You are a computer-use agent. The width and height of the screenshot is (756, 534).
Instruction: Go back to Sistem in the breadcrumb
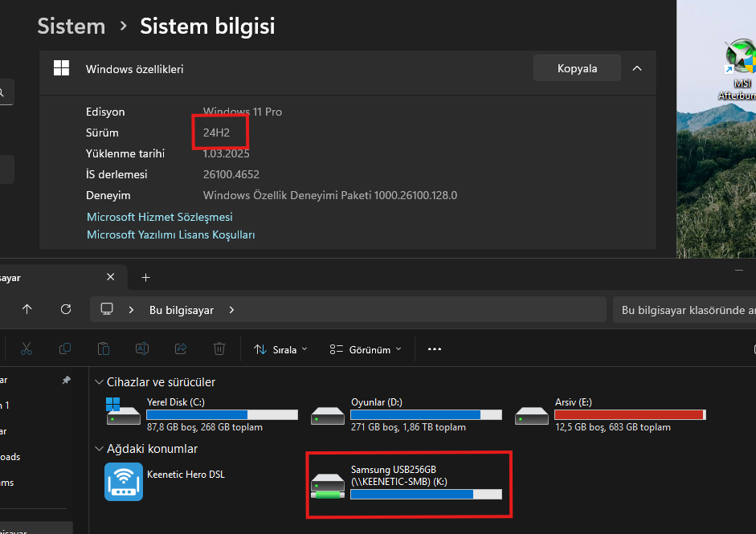coord(72,26)
